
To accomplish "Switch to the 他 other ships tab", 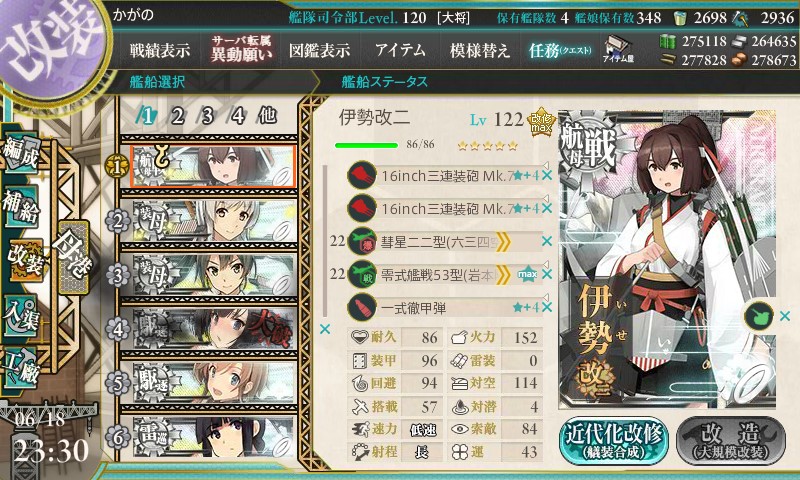I will (x=267, y=116).
